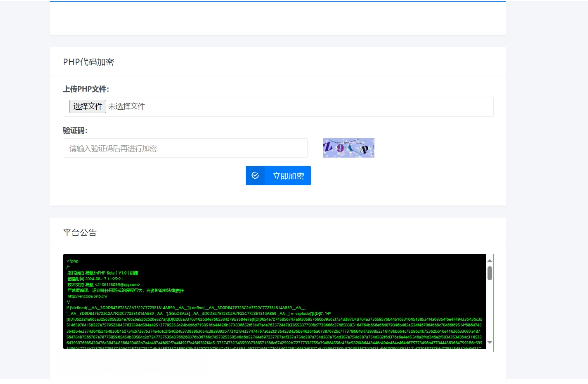
Task: Click the 上传PHP文件 label
Action: pyautogui.click(x=86, y=89)
